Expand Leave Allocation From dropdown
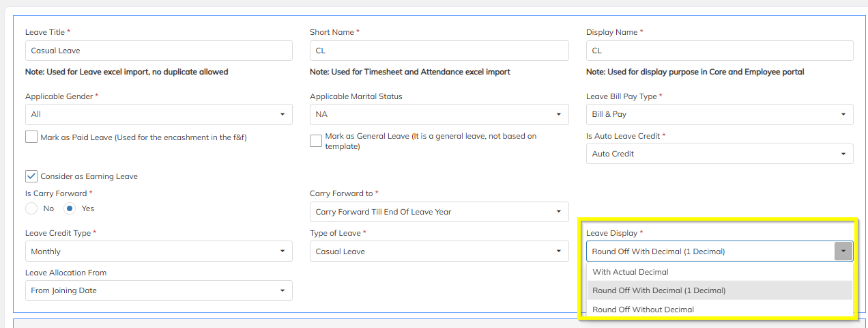The height and width of the screenshot is (328, 868). coord(158,290)
